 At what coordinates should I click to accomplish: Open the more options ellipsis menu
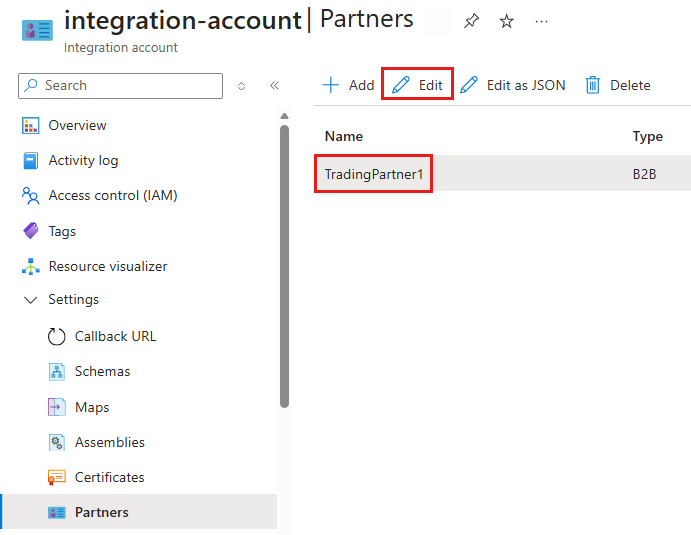pyautogui.click(x=542, y=21)
